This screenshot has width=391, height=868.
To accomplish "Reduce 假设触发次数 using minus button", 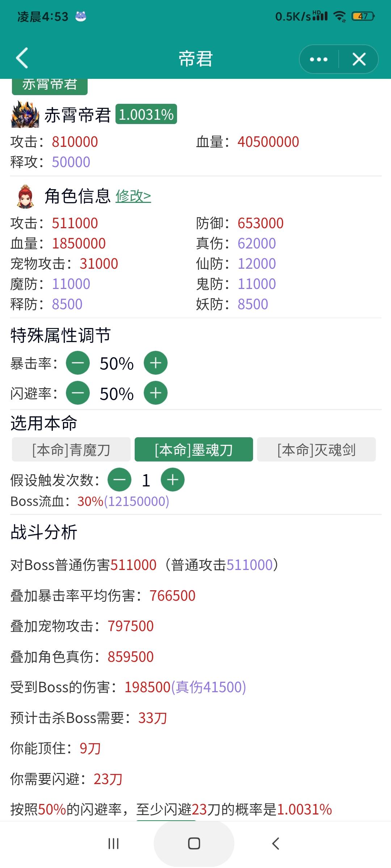I will [119, 480].
